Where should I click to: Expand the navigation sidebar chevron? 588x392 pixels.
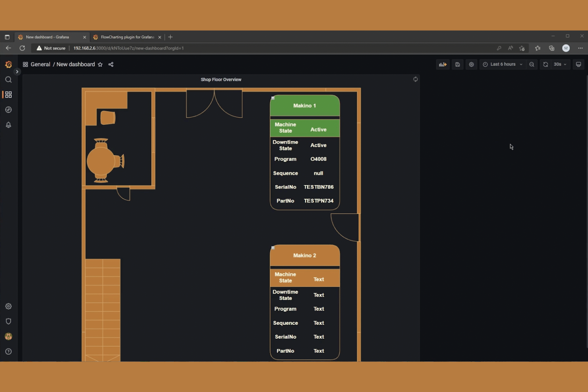(17, 71)
